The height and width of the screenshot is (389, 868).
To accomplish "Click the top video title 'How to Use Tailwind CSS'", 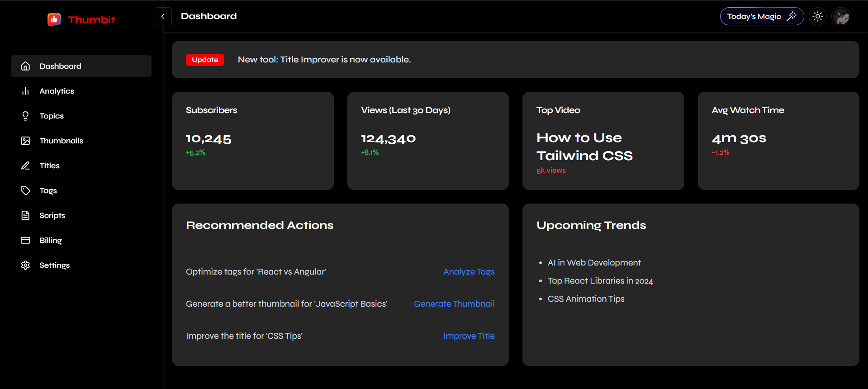I will [584, 147].
